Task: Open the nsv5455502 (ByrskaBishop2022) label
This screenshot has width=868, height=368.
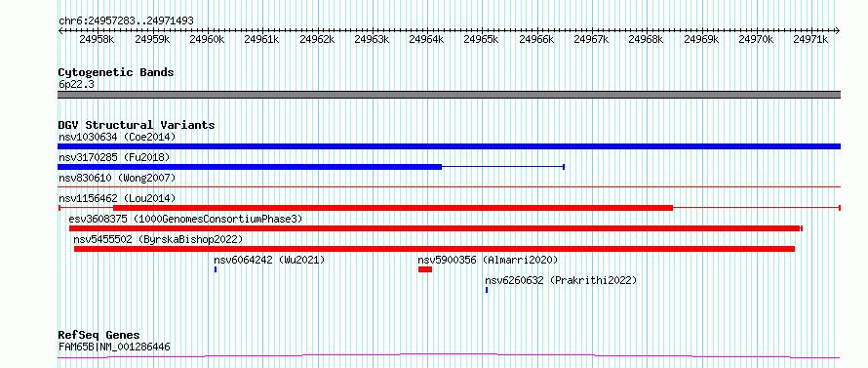Action: [x=158, y=239]
